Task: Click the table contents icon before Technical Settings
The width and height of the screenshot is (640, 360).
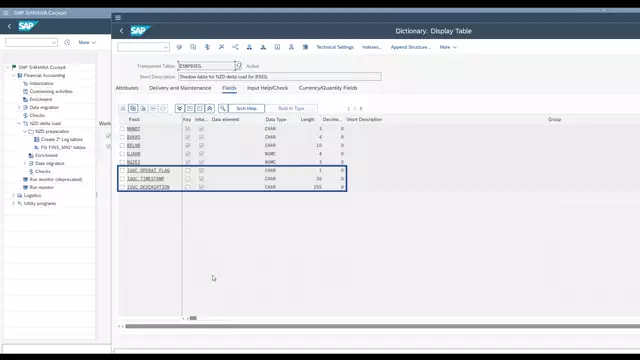Action: (x=305, y=47)
